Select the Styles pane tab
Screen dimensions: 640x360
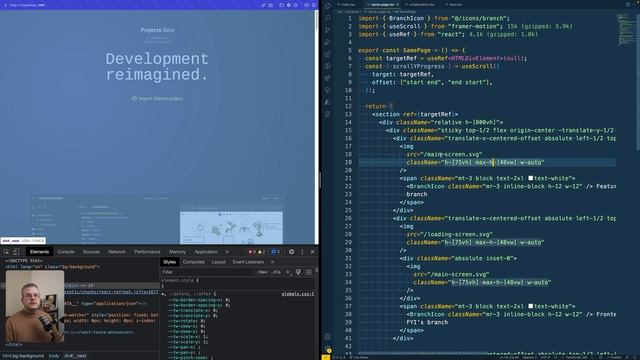click(169, 262)
